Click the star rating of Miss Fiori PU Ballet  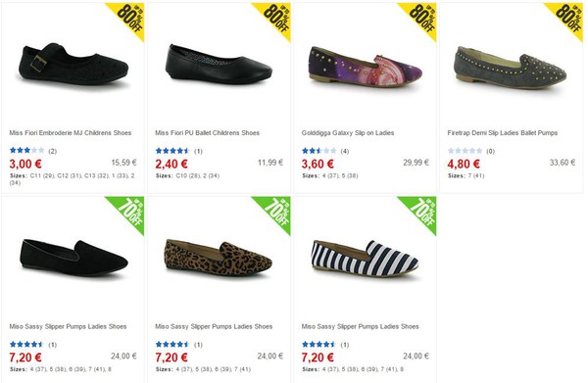pyautogui.click(x=172, y=151)
